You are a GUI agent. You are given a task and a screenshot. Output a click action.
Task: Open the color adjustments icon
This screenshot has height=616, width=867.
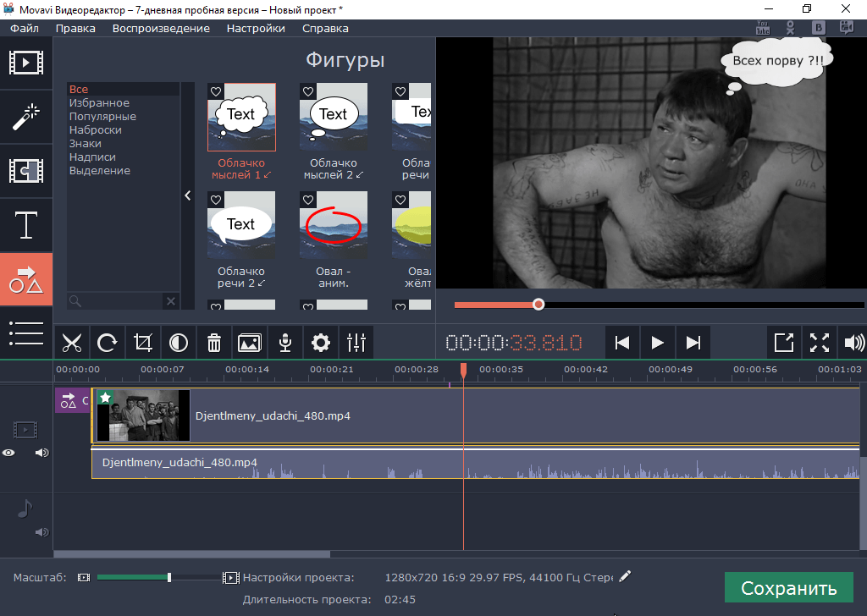[x=178, y=343]
